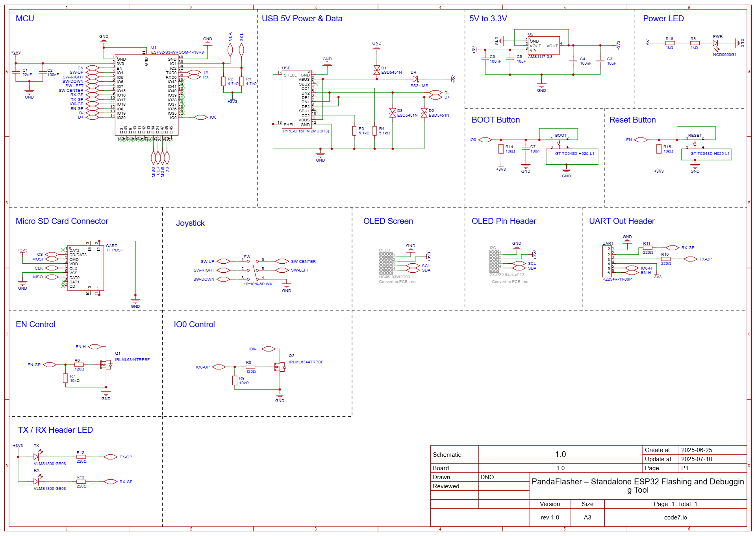Click the D3 ESD diode symbol

(x=393, y=113)
